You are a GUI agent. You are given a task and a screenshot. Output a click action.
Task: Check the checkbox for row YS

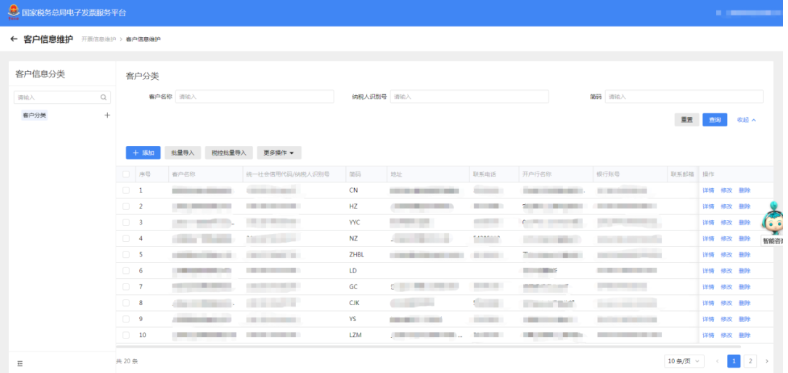pos(126,319)
